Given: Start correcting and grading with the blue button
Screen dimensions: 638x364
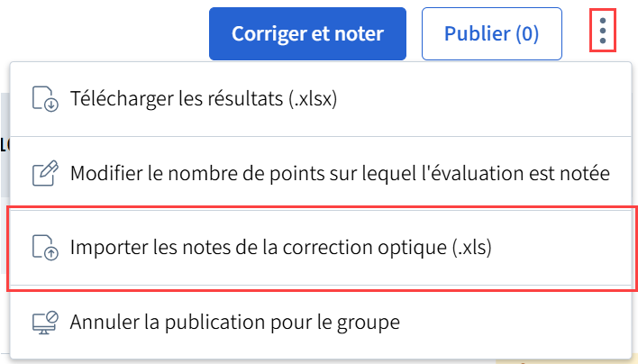Looking at the screenshot, I should 308,34.
